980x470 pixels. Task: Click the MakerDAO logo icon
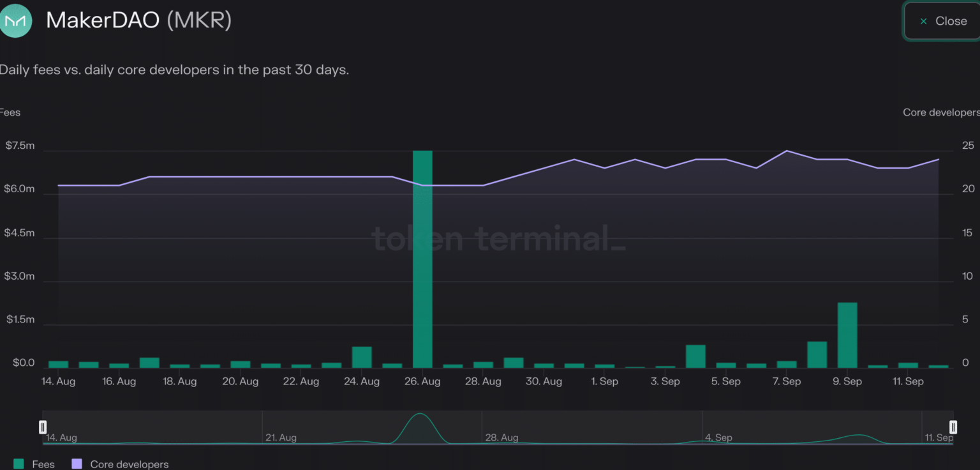pyautogui.click(x=15, y=21)
